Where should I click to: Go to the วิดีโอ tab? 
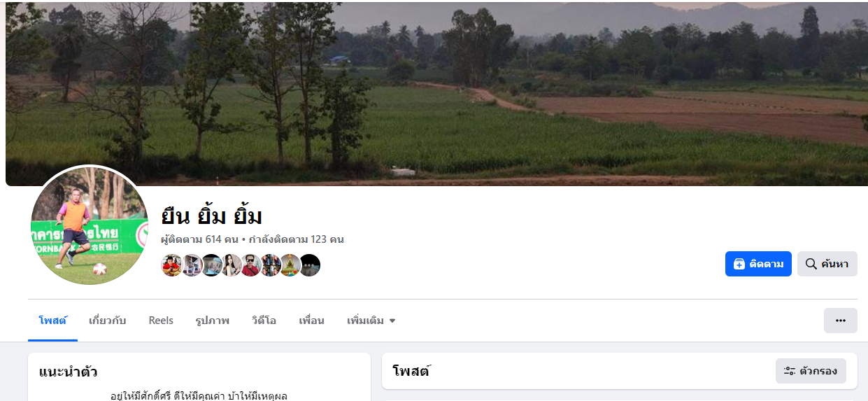pos(264,321)
